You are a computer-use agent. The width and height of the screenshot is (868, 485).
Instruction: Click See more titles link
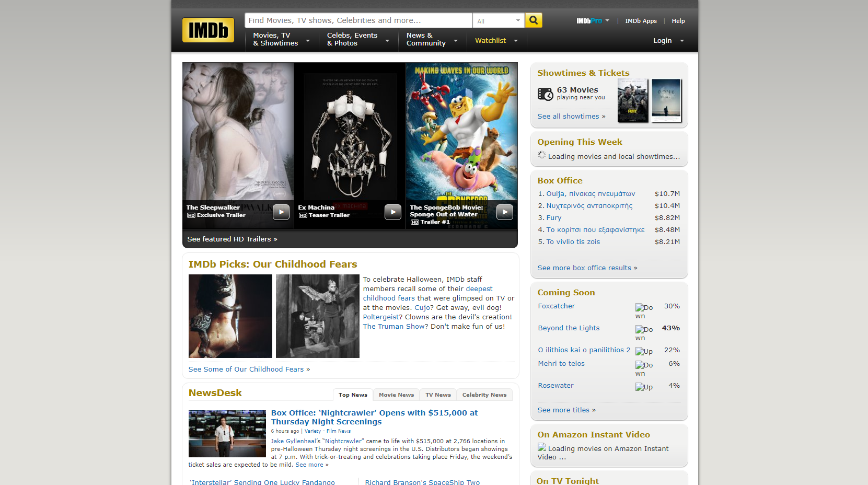(x=566, y=410)
